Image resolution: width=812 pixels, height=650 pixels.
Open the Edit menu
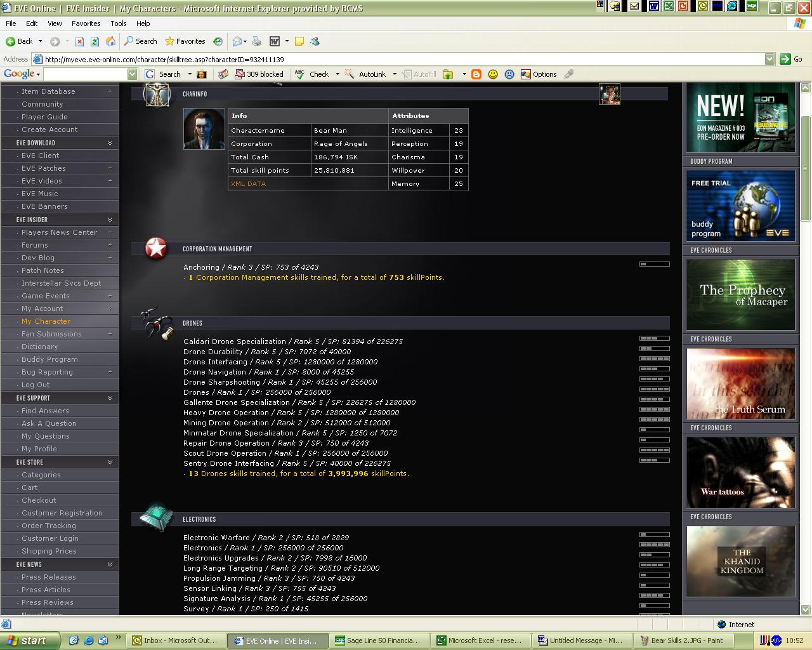click(x=32, y=23)
